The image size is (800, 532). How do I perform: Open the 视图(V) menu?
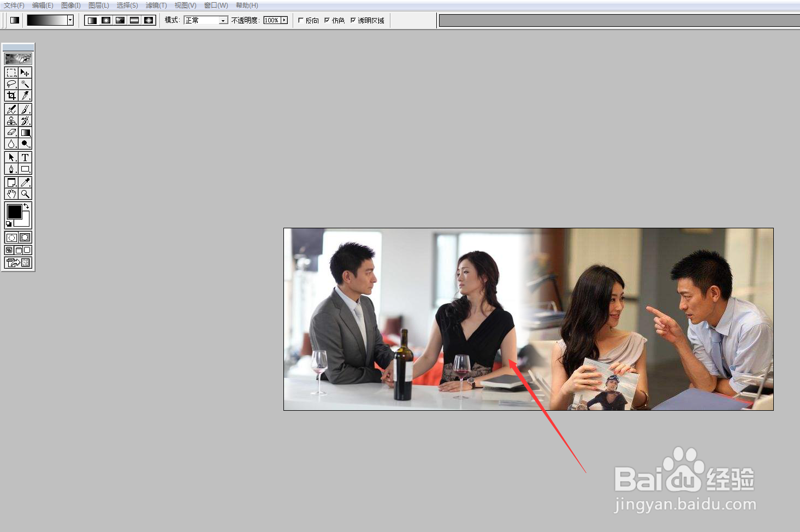(185, 5)
